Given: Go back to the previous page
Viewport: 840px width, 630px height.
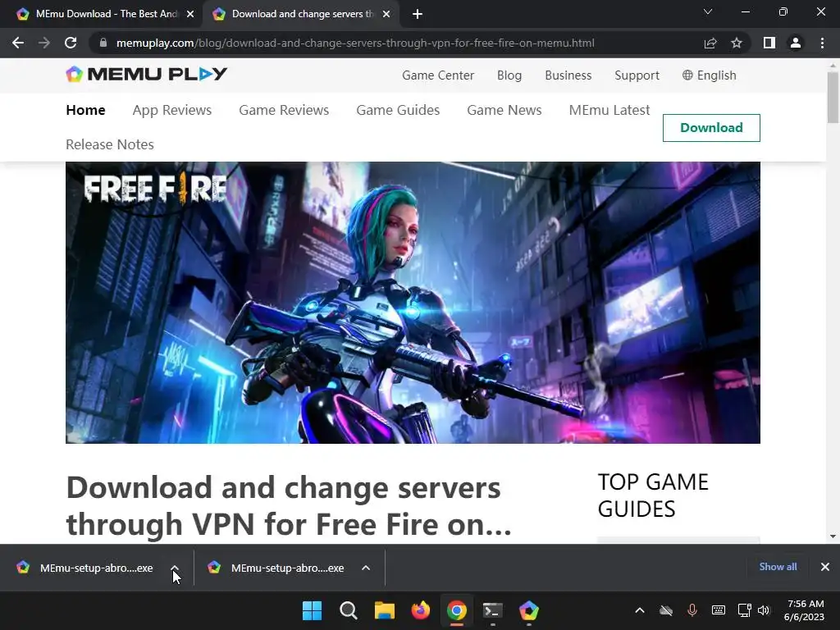Looking at the screenshot, I should tap(18, 43).
